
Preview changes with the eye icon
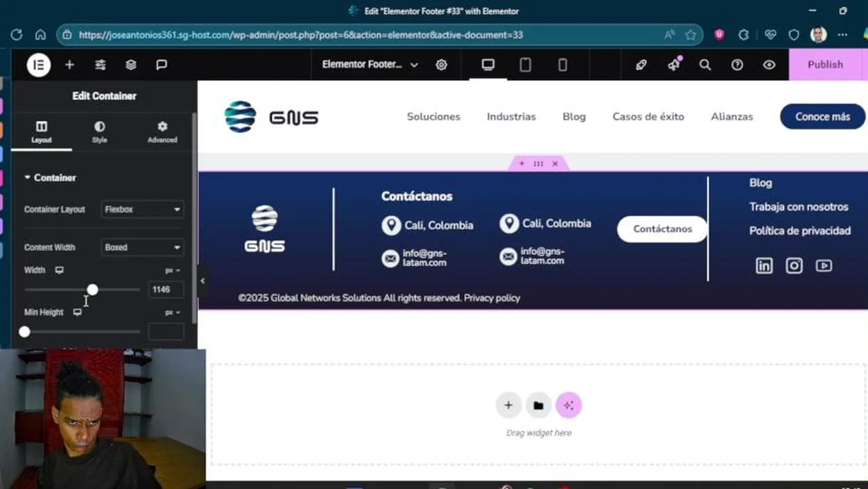pyautogui.click(x=769, y=65)
